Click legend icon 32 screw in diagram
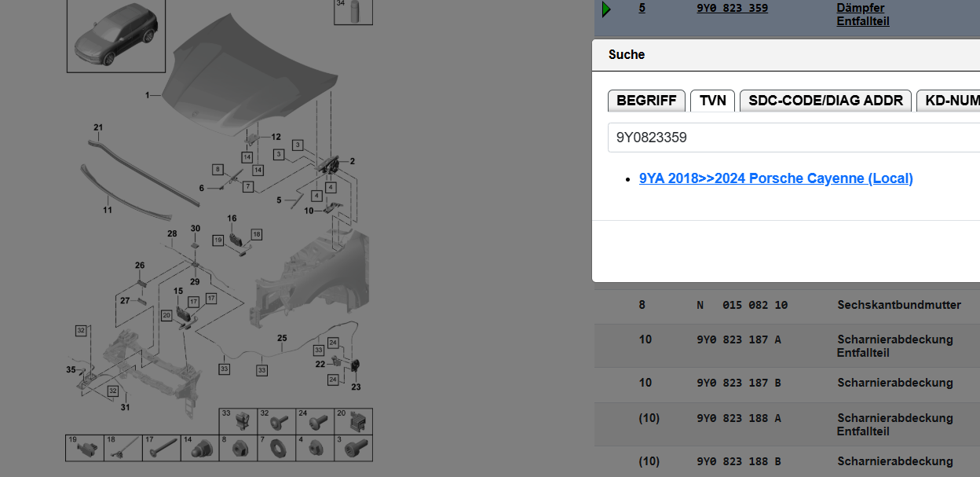 coord(276,421)
